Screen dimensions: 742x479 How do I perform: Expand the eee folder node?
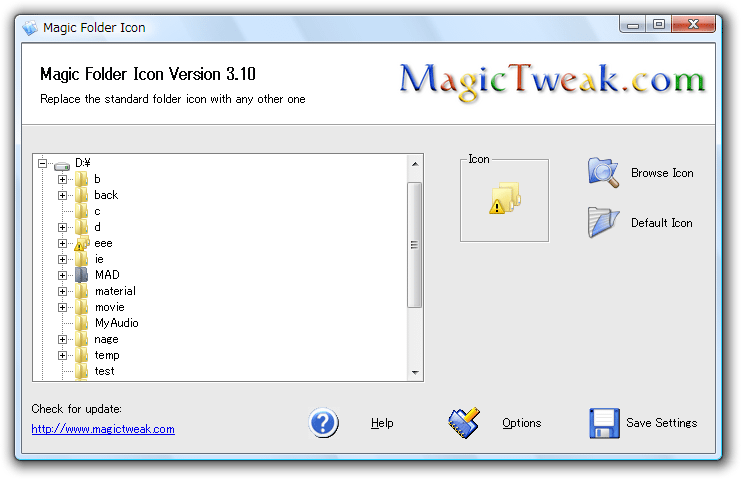(62, 243)
